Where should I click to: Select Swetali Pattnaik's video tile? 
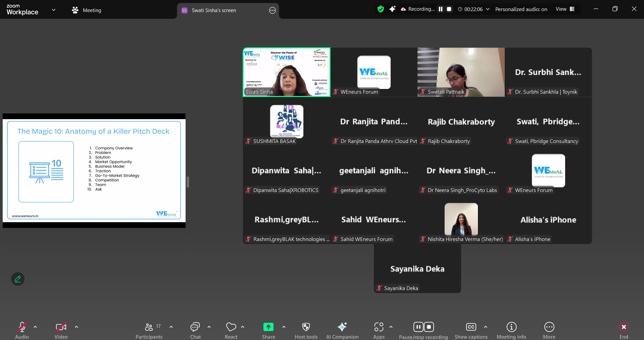tap(461, 72)
